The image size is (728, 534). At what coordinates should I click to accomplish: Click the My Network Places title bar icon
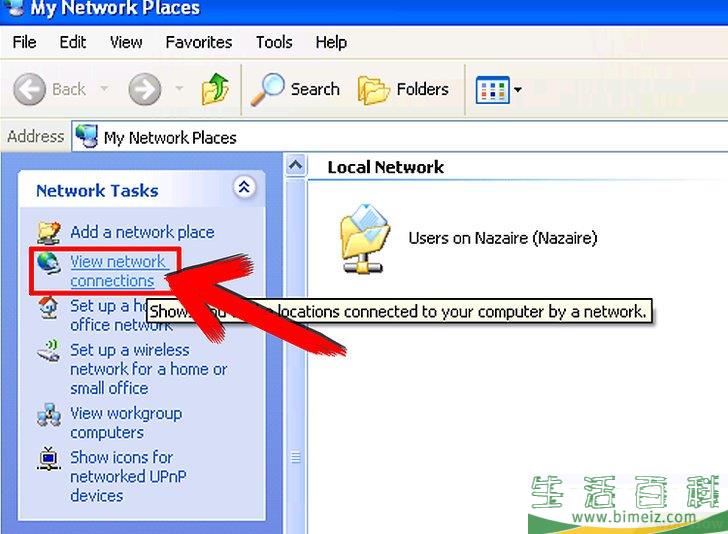pos(13,7)
